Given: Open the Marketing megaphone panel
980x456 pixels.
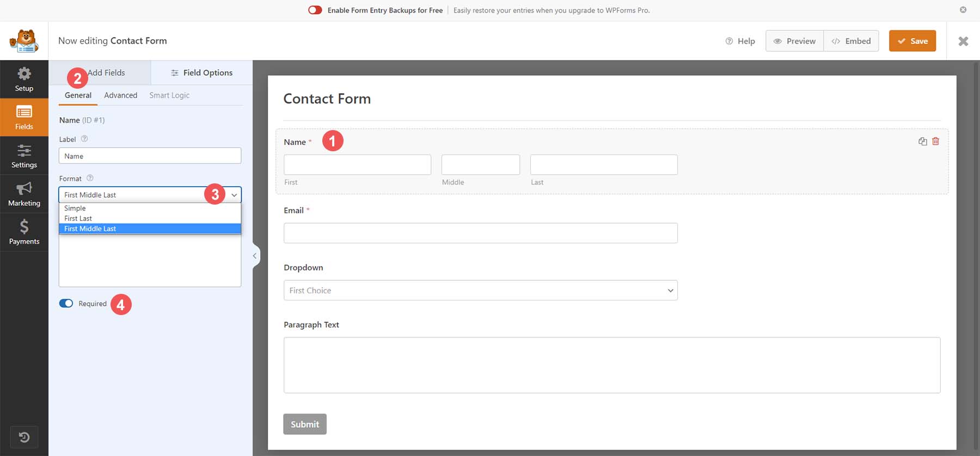Looking at the screenshot, I should [24, 194].
